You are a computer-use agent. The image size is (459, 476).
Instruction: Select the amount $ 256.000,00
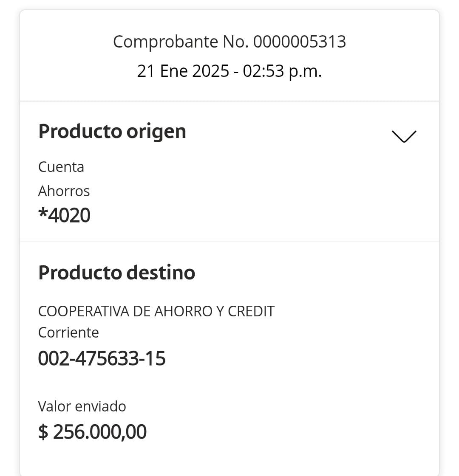click(93, 432)
